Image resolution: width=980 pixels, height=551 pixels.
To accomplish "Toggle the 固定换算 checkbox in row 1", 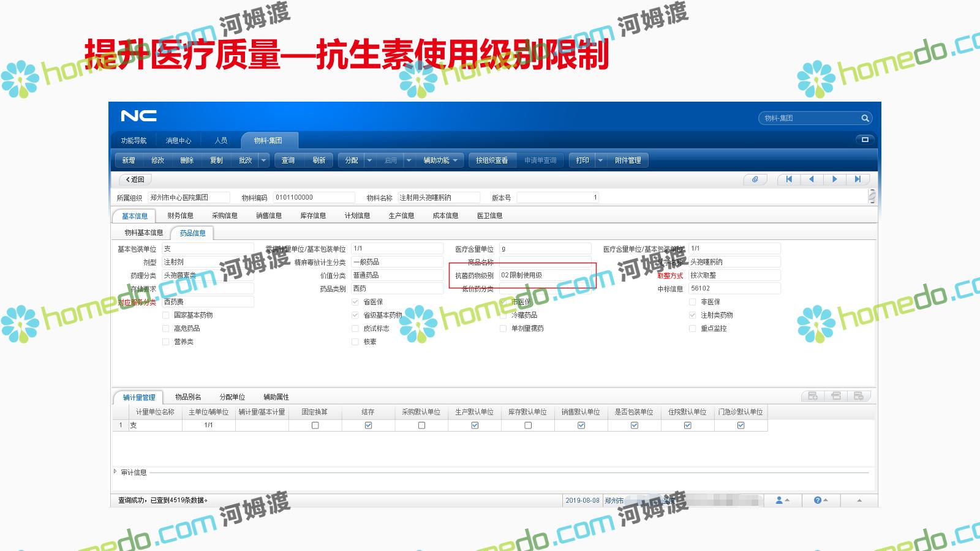I will tap(315, 425).
